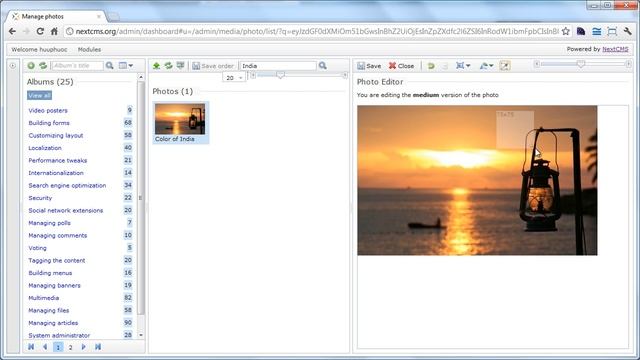Viewport: 640px width, 360px height.
Task: Open the browser home page
Action: [54, 31]
